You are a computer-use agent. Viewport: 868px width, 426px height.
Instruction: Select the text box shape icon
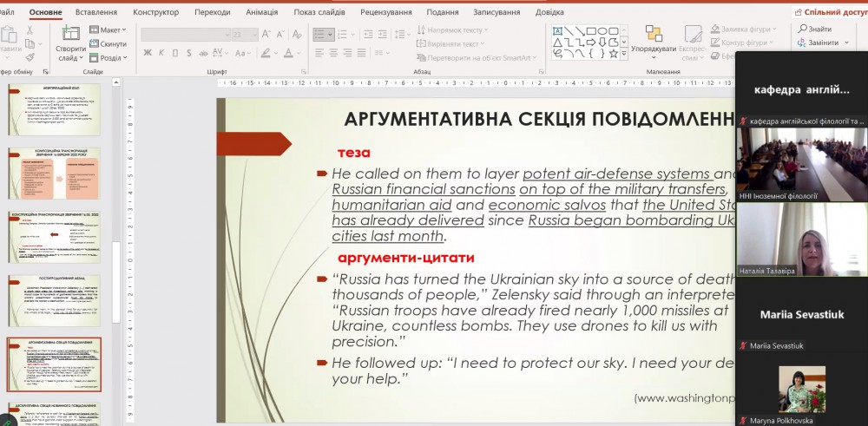point(557,31)
